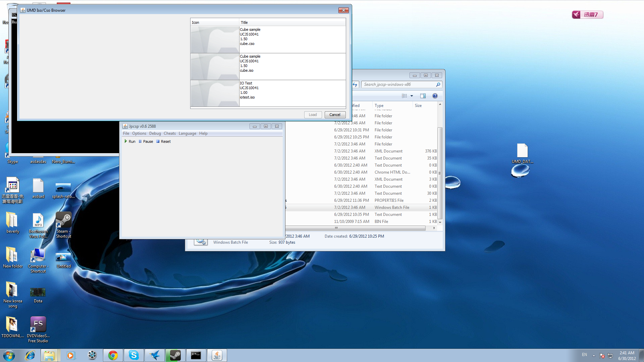Select the IO Test iotest.iso row
The height and width of the screenshot is (362, 644).
[x=268, y=93]
